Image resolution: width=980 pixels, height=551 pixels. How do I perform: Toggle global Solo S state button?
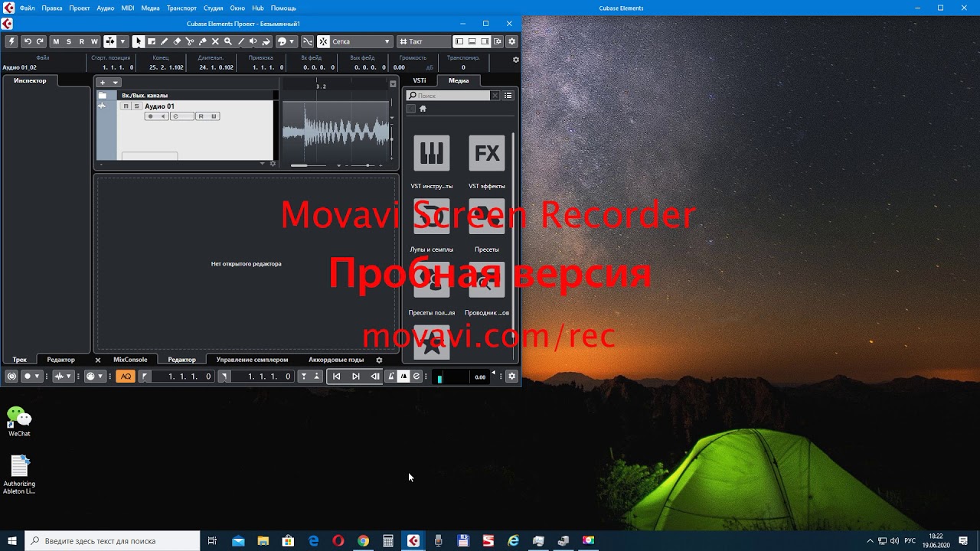69,41
